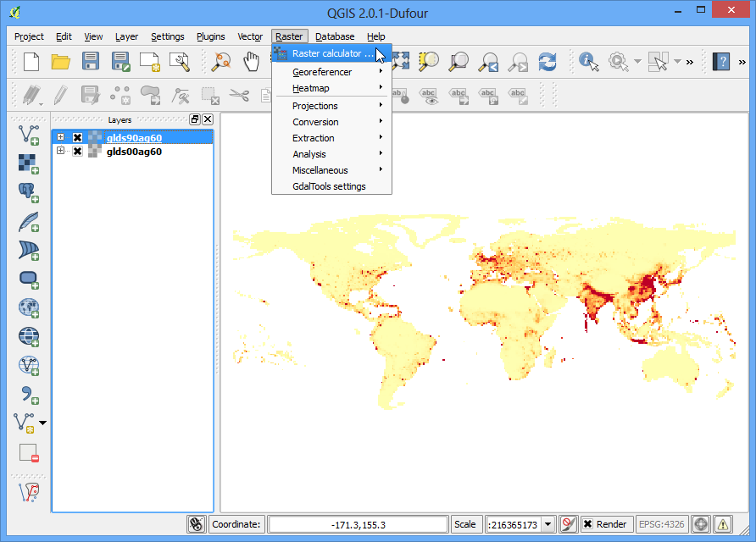The height and width of the screenshot is (542, 756).
Task: Create a new blank project
Action: (x=31, y=62)
